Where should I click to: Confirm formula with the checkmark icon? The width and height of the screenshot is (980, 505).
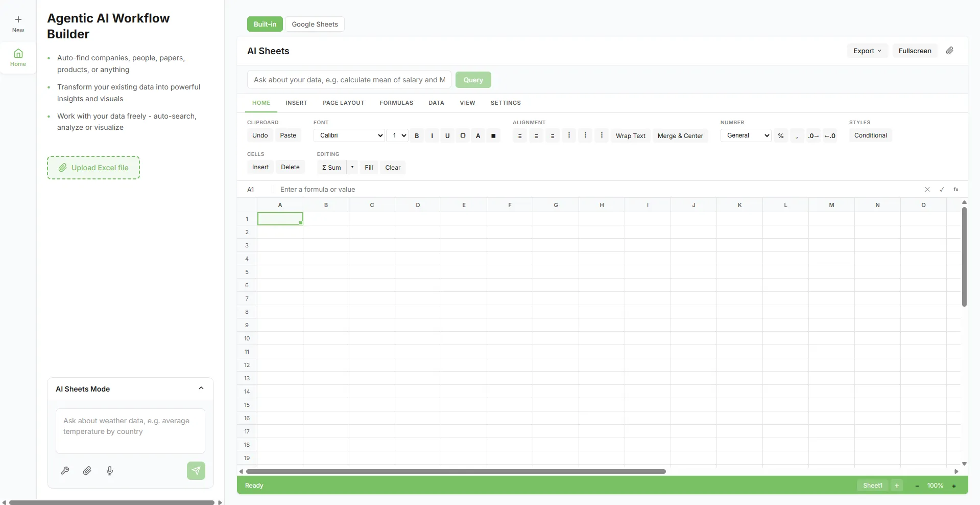tap(942, 189)
